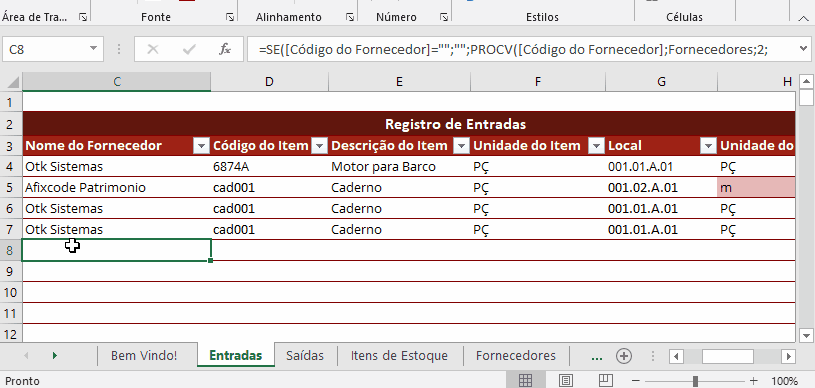
Task: Open Descrição do Item filter dropdown
Action: coord(461,146)
